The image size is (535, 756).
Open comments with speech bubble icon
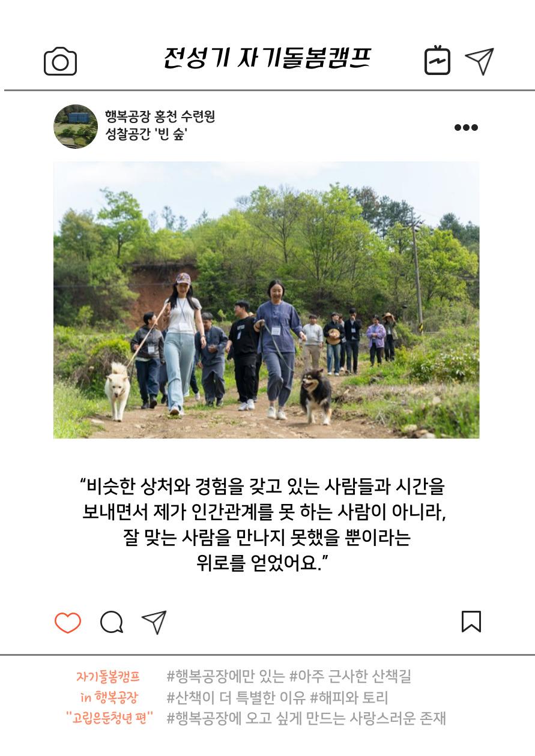point(112,622)
